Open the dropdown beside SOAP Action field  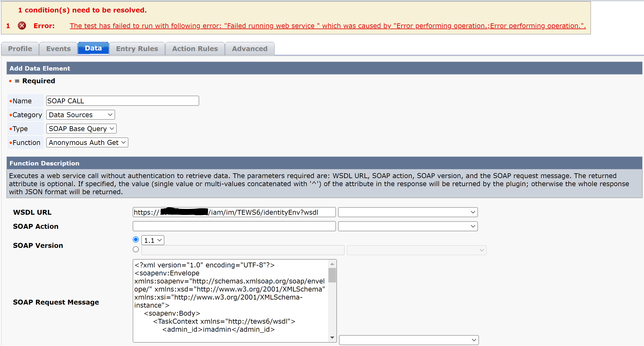(407, 226)
